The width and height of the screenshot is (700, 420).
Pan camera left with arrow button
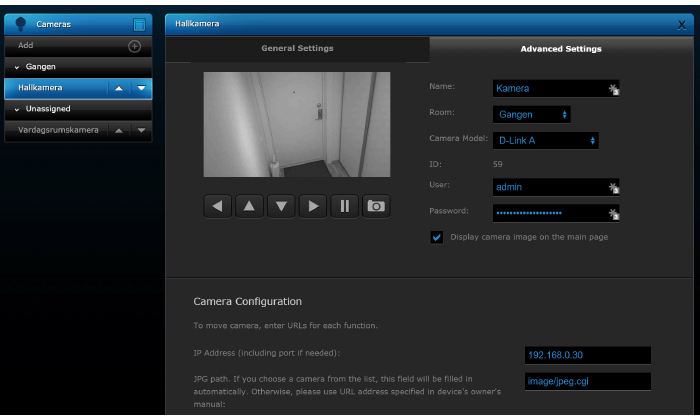click(218, 206)
